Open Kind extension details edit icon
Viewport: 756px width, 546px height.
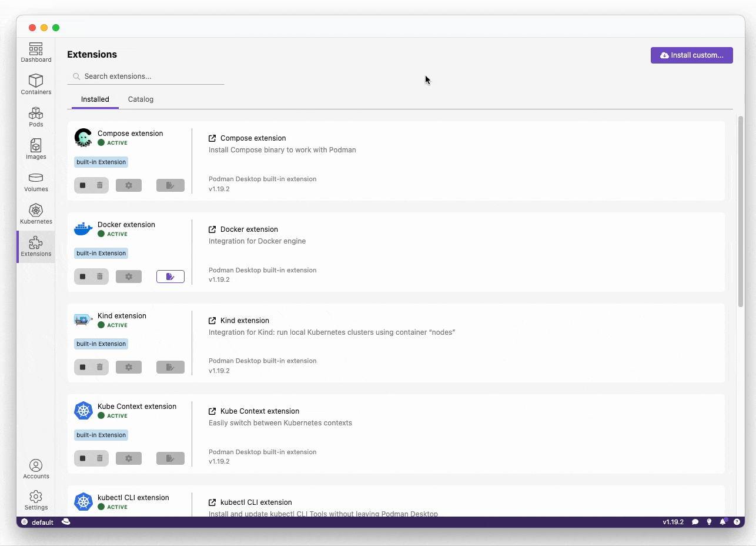[x=170, y=367]
